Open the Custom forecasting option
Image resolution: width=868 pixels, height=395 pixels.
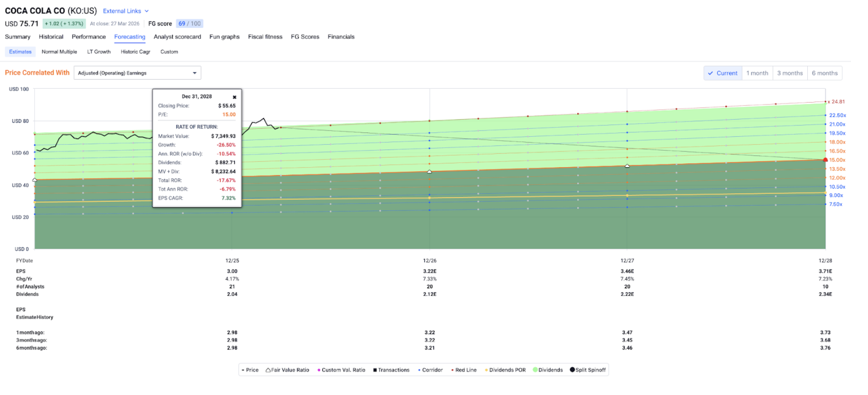(169, 52)
